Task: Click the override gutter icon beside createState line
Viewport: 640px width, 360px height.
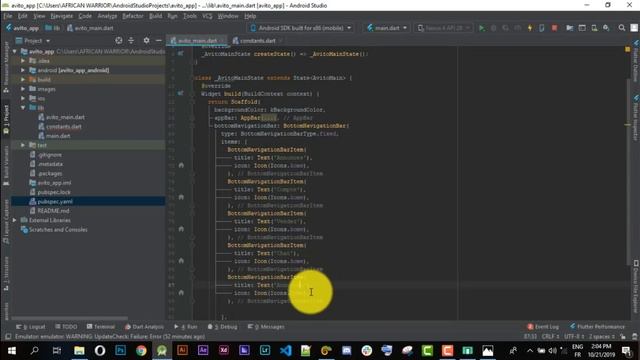Action: pyautogui.click(x=180, y=53)
